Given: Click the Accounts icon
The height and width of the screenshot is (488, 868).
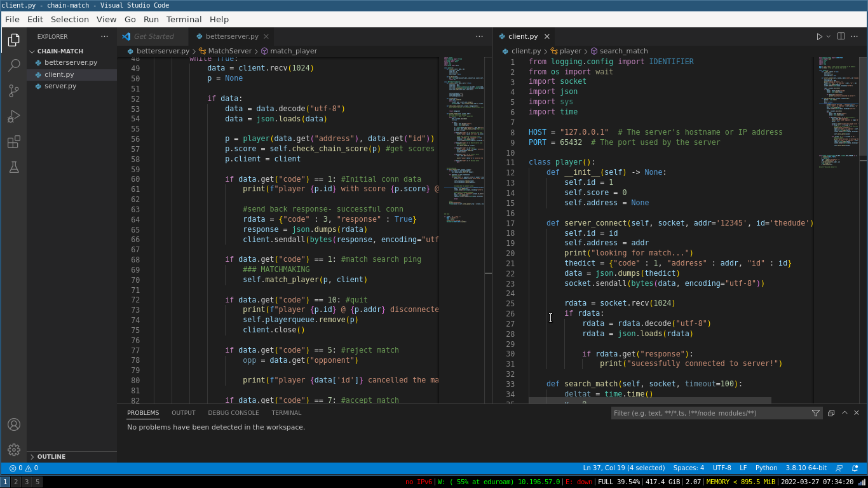Looking at the screenshot, I should click(13, 424).
